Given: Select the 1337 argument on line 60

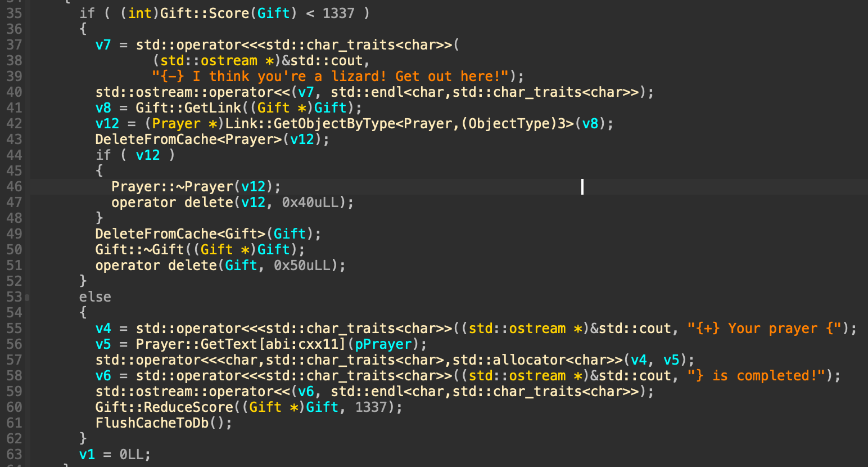Looking at the screenshot, I should [x=371, y=407].
